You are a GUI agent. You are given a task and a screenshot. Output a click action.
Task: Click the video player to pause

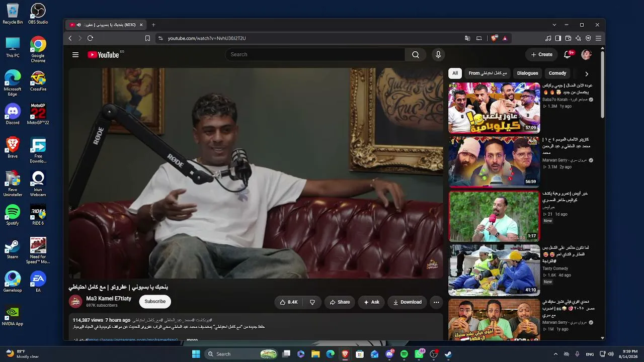coord(256,173)
